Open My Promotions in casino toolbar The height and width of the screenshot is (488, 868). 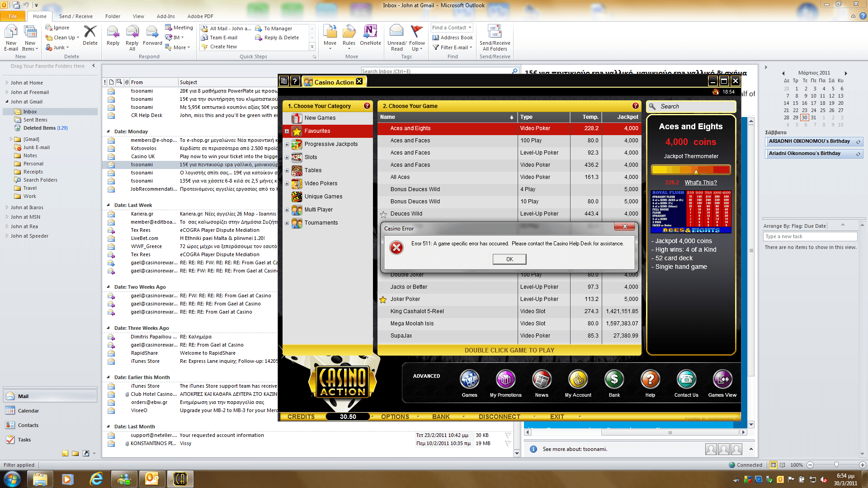[505, 380]
